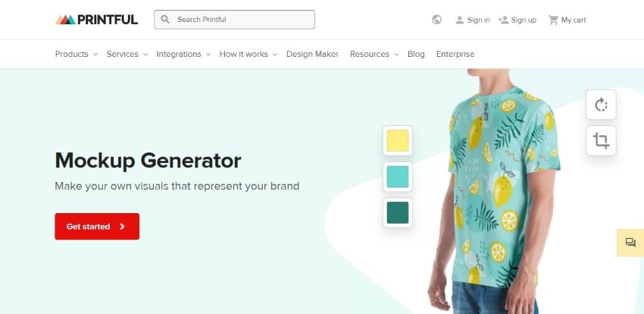This screenshot has width=644, height=314.
Task: Click the Enterprise nav link
Action: (x=455, y=55)
